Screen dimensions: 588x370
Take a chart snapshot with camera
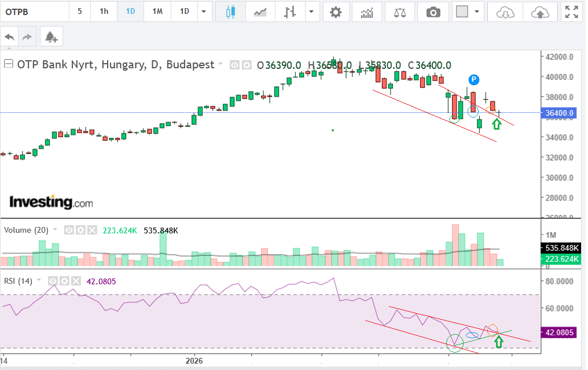433,12
